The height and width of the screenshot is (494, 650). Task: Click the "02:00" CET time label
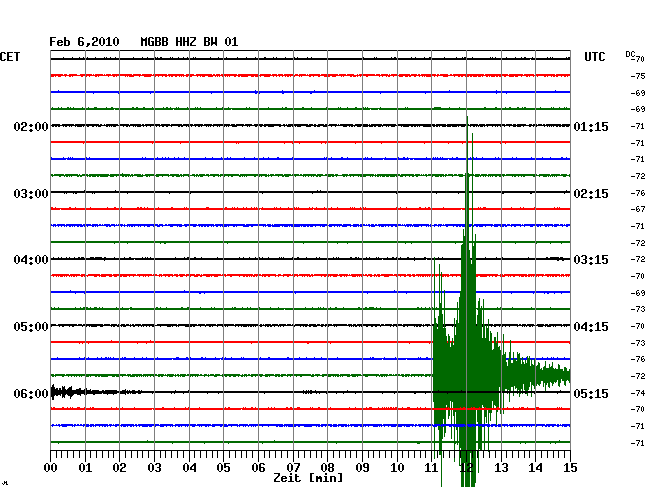31,127
